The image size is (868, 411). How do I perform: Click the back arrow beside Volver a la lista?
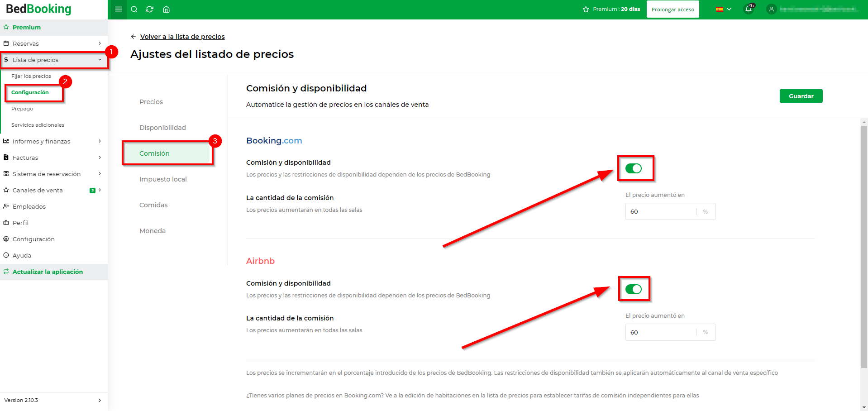pos(133,37)
